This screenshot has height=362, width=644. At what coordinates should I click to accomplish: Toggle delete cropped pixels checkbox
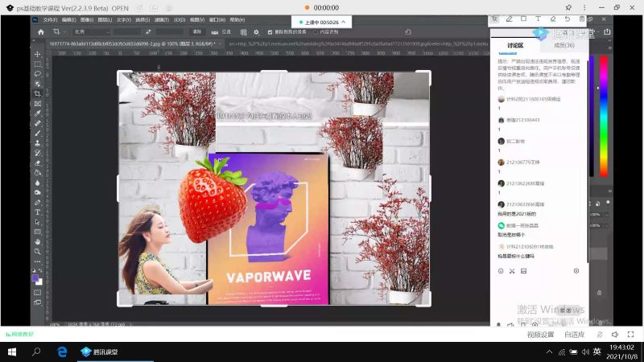point(270,32)
